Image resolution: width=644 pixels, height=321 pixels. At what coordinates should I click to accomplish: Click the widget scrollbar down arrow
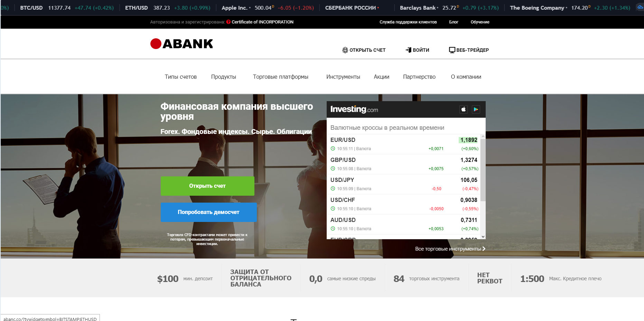[x=483, y=236]
